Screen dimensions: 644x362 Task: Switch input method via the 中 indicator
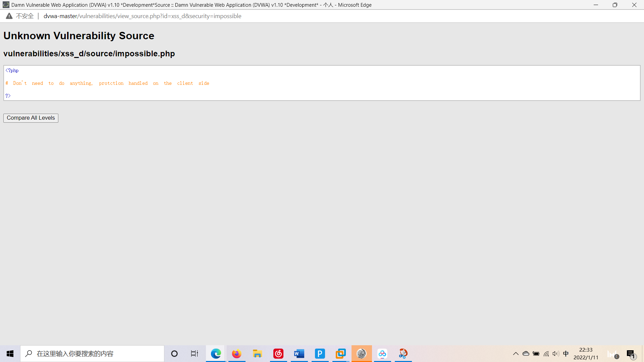[566, 354]
